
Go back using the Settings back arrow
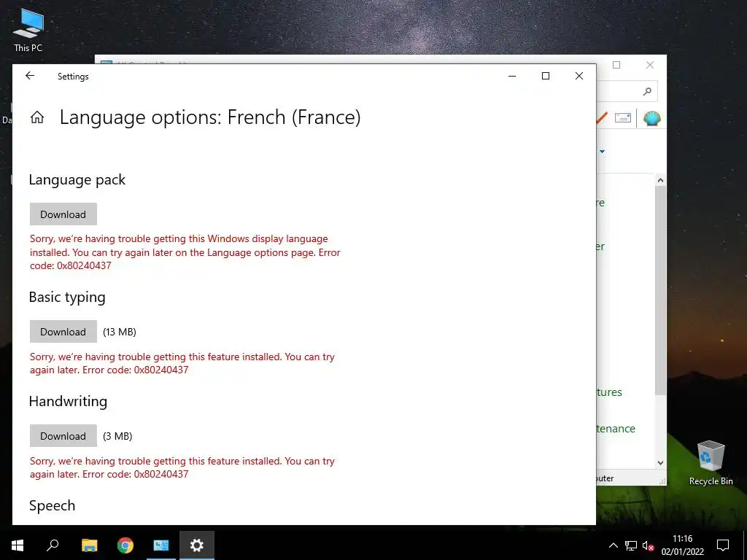30,76
